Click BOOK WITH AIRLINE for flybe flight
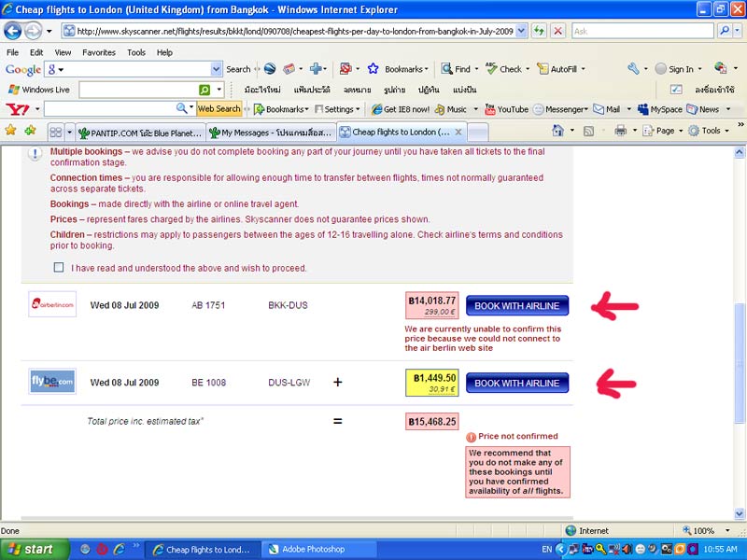 point(517,383)
